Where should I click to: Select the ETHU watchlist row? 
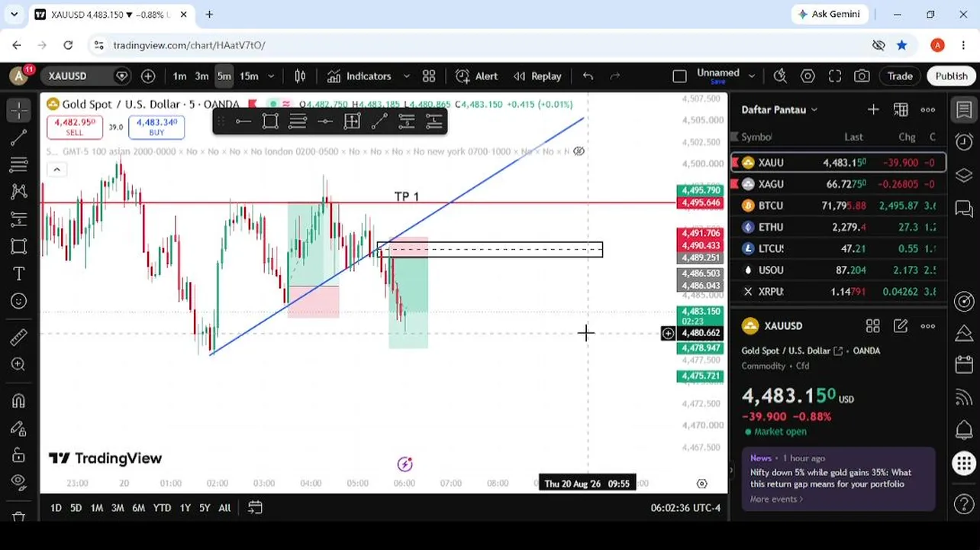pos(838,227)
